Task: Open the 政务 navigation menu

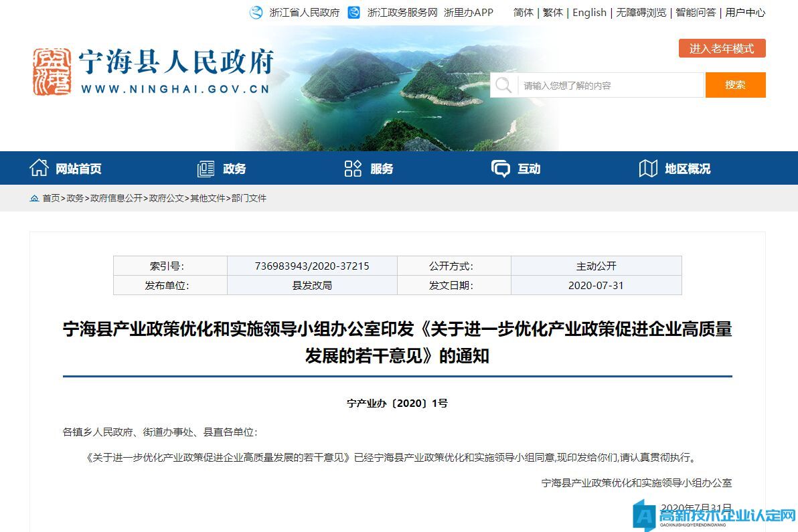Action: (234, 169)
